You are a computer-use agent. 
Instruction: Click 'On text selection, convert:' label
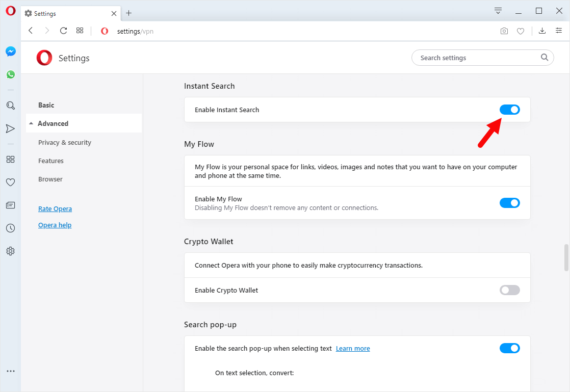254,373
